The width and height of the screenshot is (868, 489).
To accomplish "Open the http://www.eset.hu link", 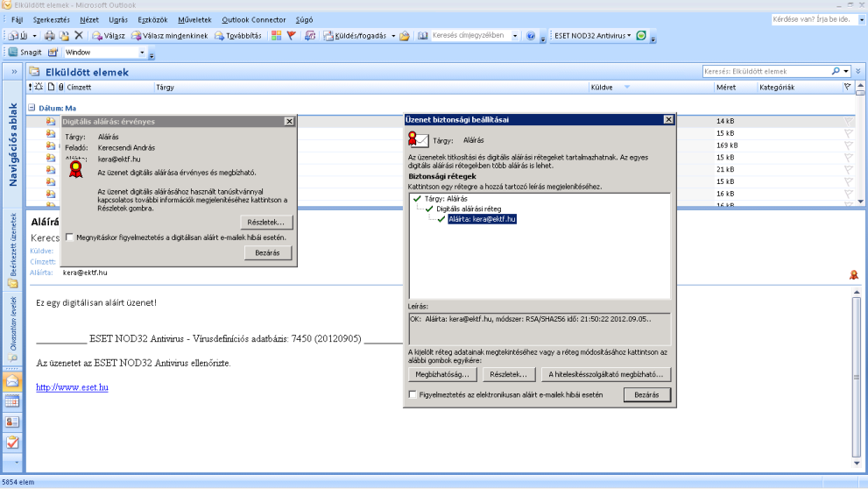I will (72, 387).
